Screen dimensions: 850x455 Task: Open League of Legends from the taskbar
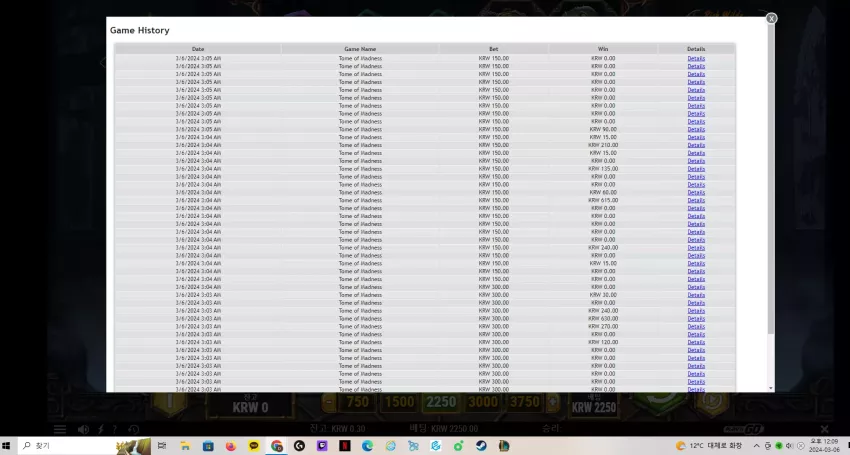click(504, 446)
